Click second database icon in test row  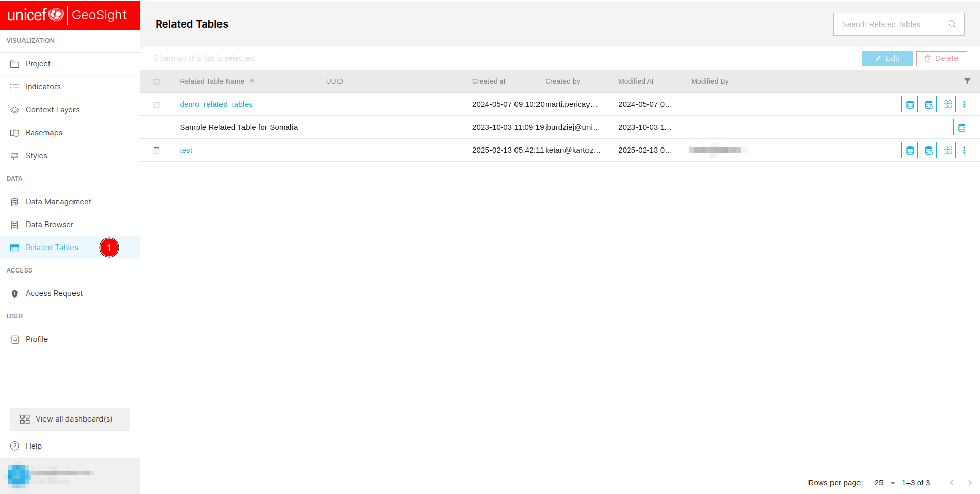[929, 150]
